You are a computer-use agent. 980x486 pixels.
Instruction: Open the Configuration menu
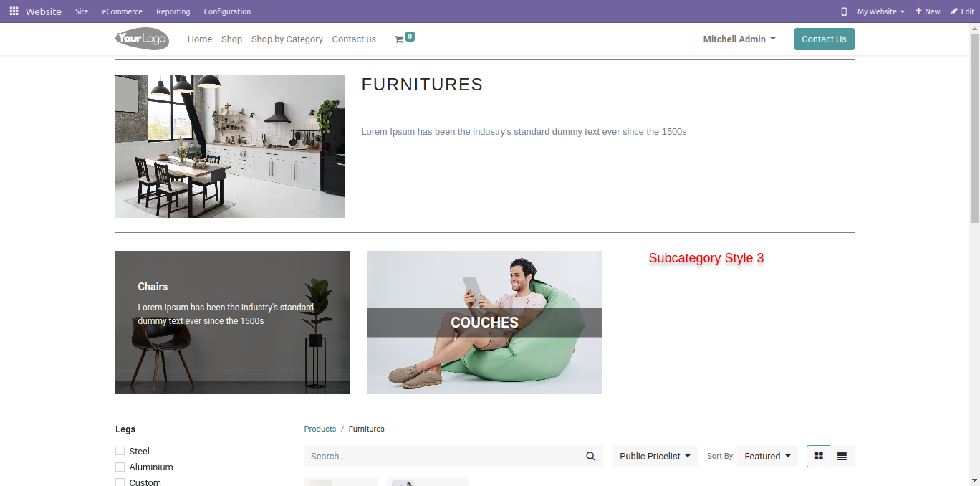point(227,11)
